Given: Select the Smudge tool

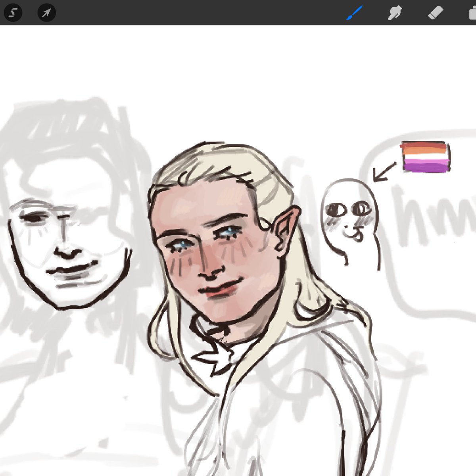Looking at the screenshot, I should click(x=394, y=13).
